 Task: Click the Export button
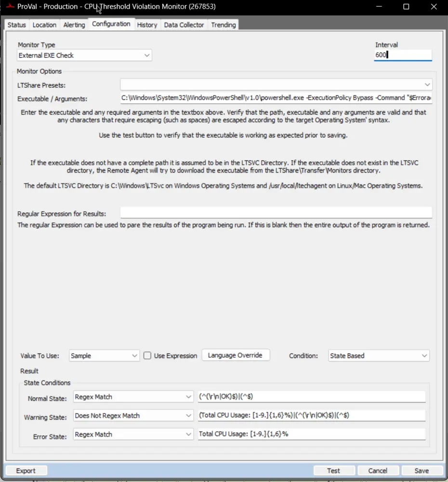pos(26,470)
